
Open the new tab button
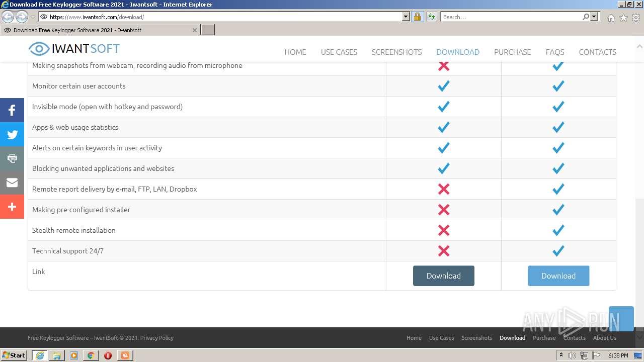click(208, 30)
